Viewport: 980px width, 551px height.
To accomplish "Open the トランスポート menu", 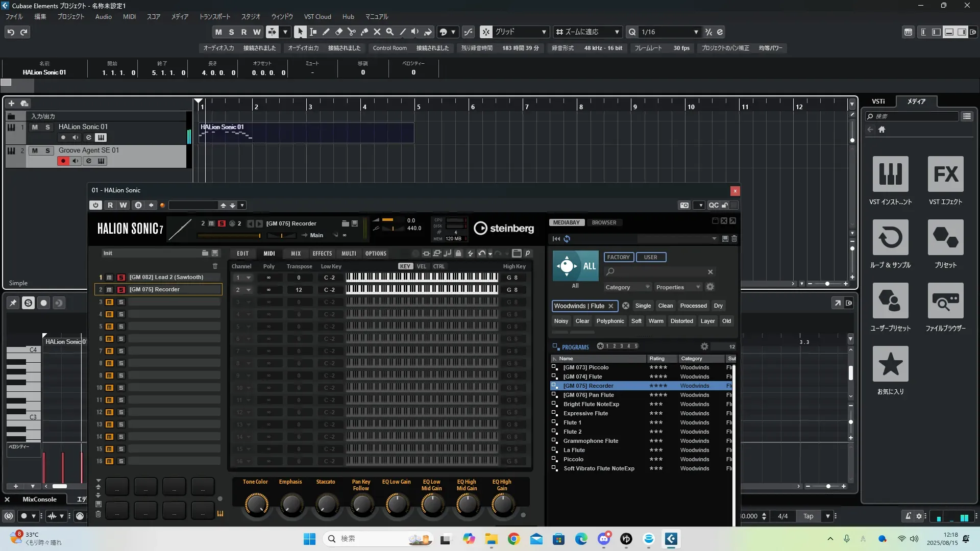I will point(214,16).
